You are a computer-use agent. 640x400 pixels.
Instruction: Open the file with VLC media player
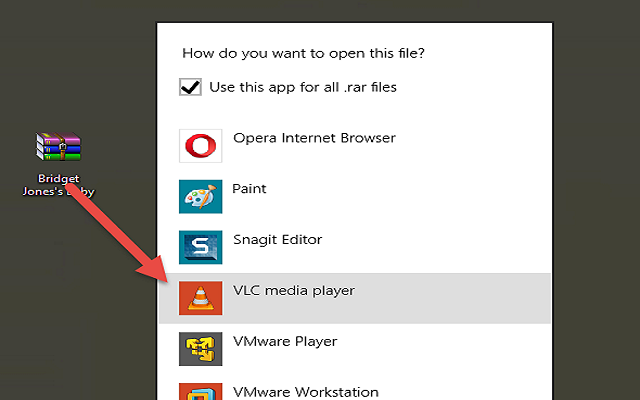pyautogui.click(x=294, y=291)
